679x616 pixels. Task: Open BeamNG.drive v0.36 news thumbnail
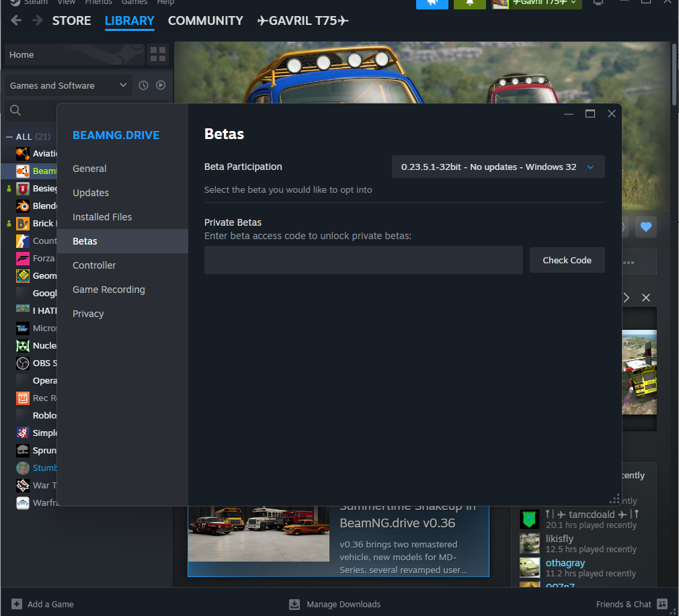click(x=259, y=534)
